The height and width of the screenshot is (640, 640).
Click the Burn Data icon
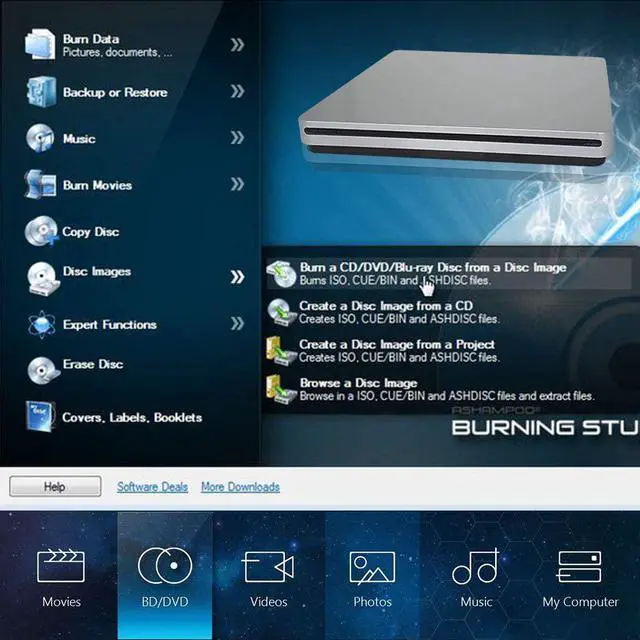click(40, 45)
